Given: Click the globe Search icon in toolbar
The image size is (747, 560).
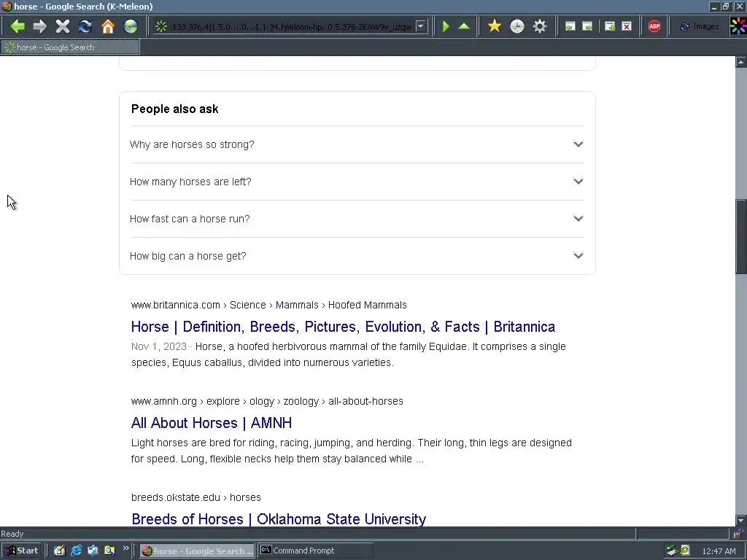Looking at the screenshot, I should click(x=131, y=26).
